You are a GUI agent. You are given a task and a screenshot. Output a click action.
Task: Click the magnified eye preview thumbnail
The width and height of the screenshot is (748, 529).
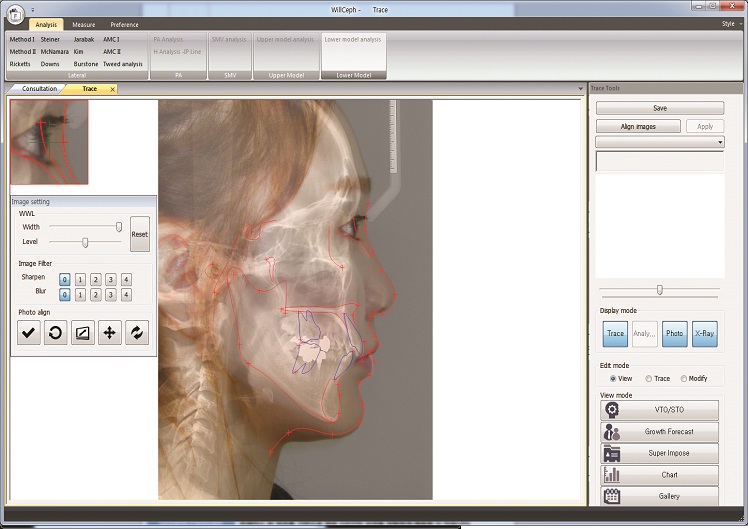49,142
